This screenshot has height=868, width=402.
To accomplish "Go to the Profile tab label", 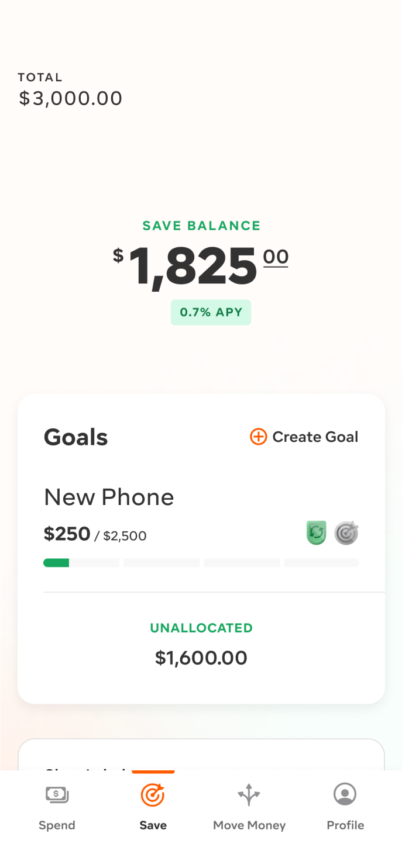I will (345, 825).
